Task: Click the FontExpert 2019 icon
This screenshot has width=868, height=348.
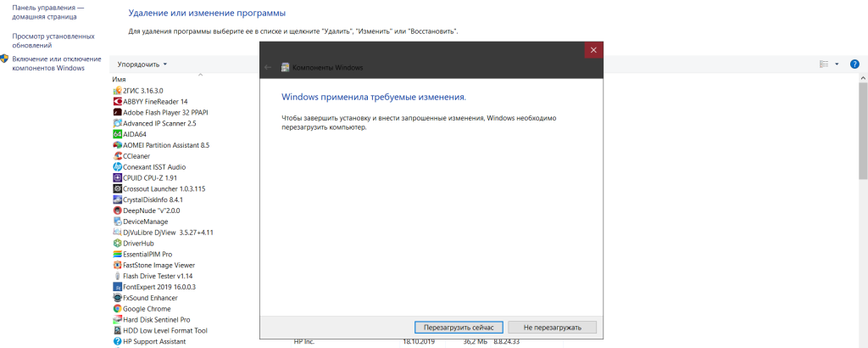Action: [x=117, y=287]
